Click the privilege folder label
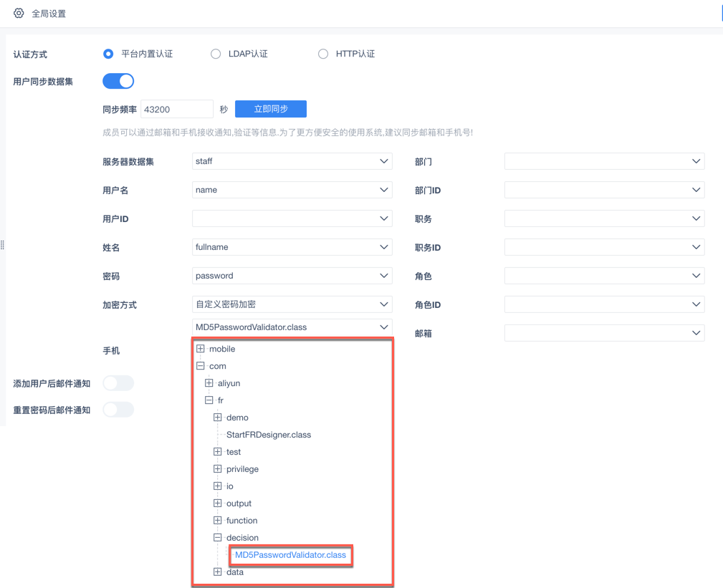723x588 pixels. click(x=242, y=469)
